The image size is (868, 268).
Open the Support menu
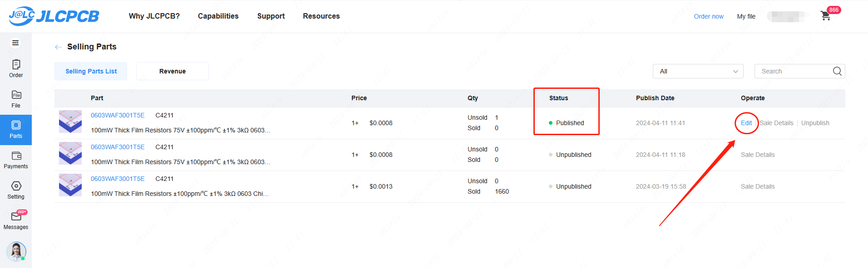click(x=271, y=16)
